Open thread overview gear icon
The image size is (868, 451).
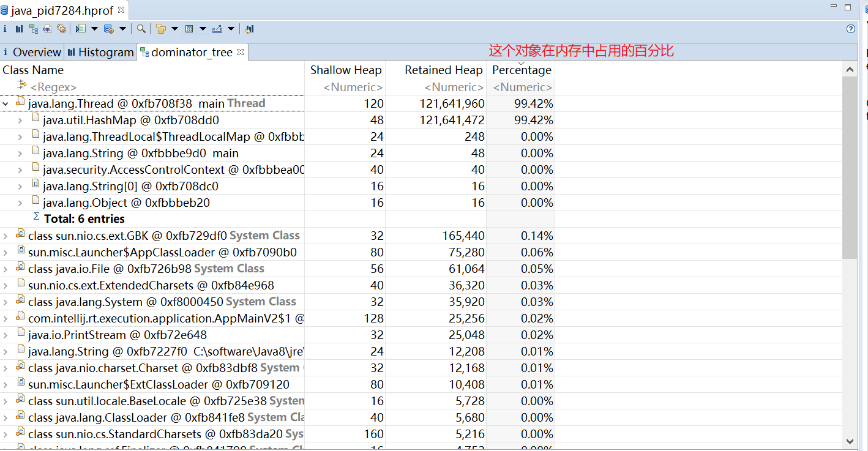click(61, 29)
